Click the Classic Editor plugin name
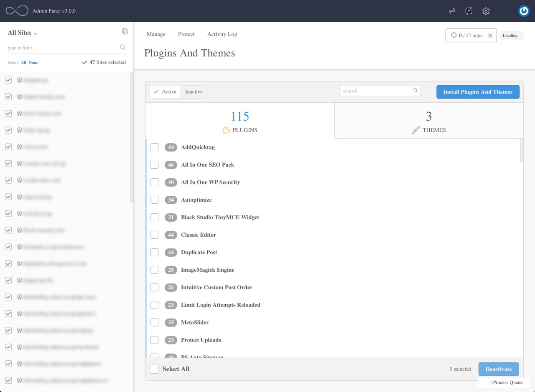Screen dimensions: 535x392 point(199,235)
